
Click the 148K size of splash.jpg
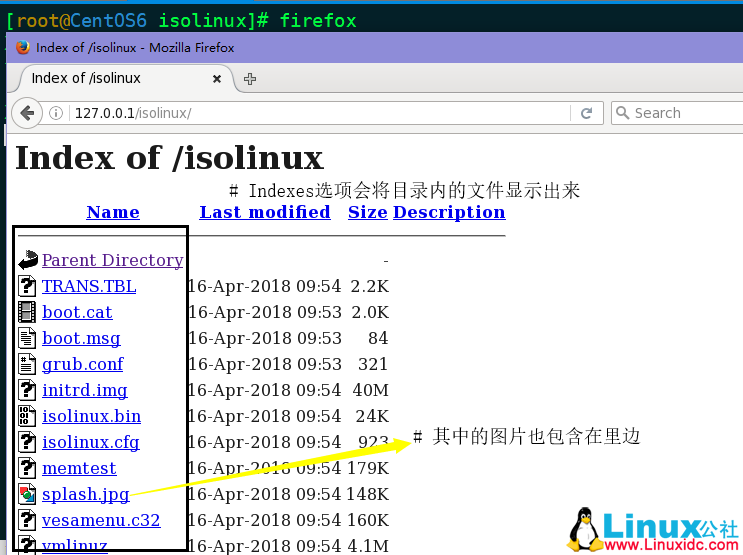point(368,494)
